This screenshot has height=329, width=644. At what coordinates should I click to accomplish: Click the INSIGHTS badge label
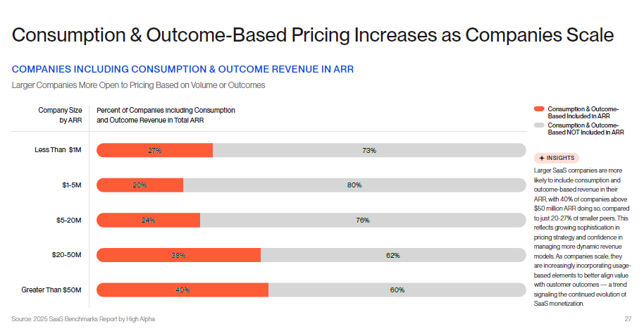(x=560, y=158)
